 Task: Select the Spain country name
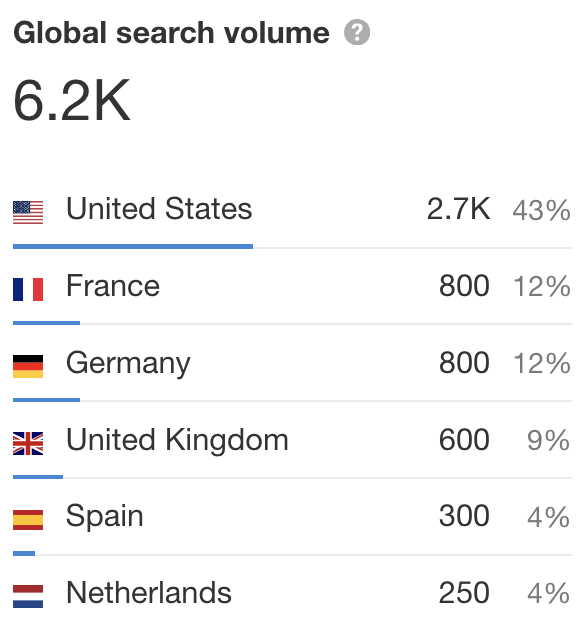[105, 517]
